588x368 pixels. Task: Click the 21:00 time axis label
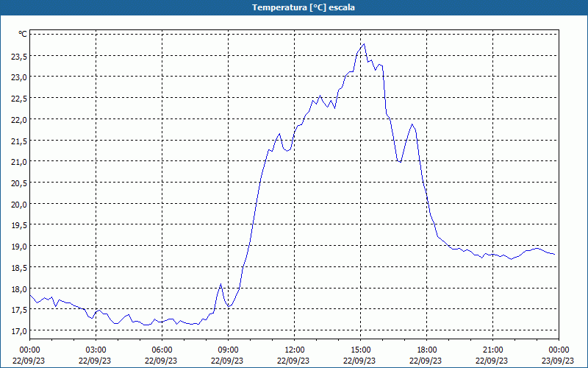492,350
